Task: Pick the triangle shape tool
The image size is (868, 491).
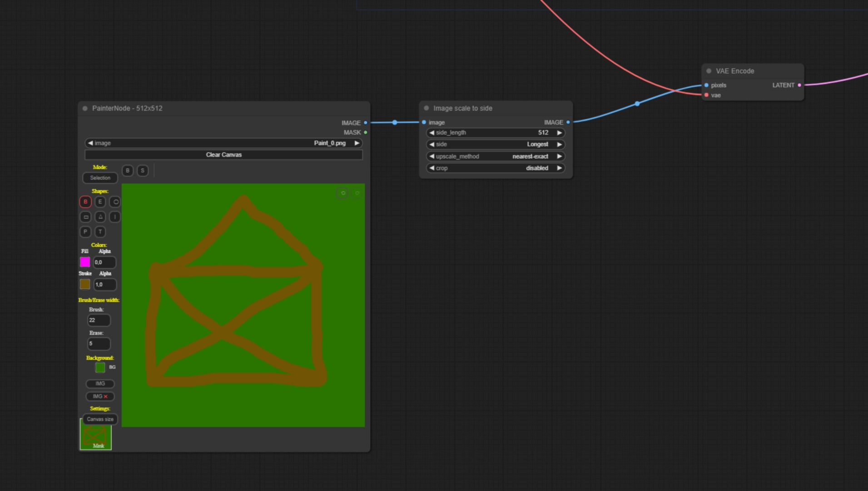Action: point(100,217)
